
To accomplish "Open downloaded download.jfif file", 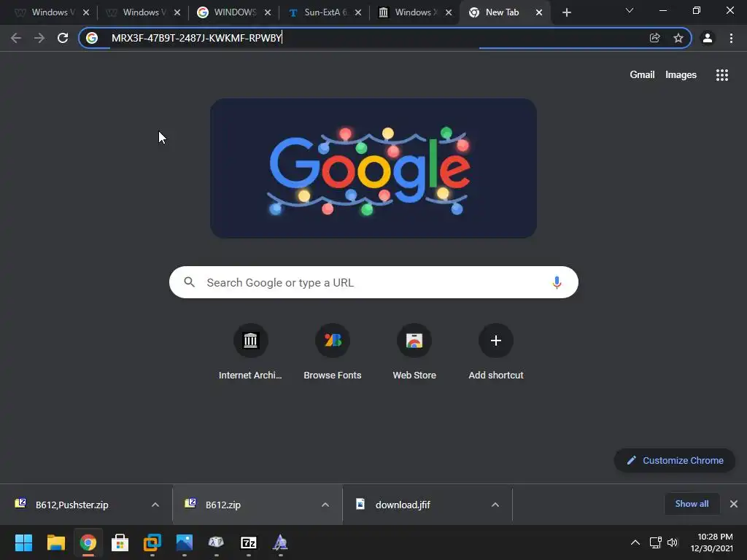I will 403,505.
